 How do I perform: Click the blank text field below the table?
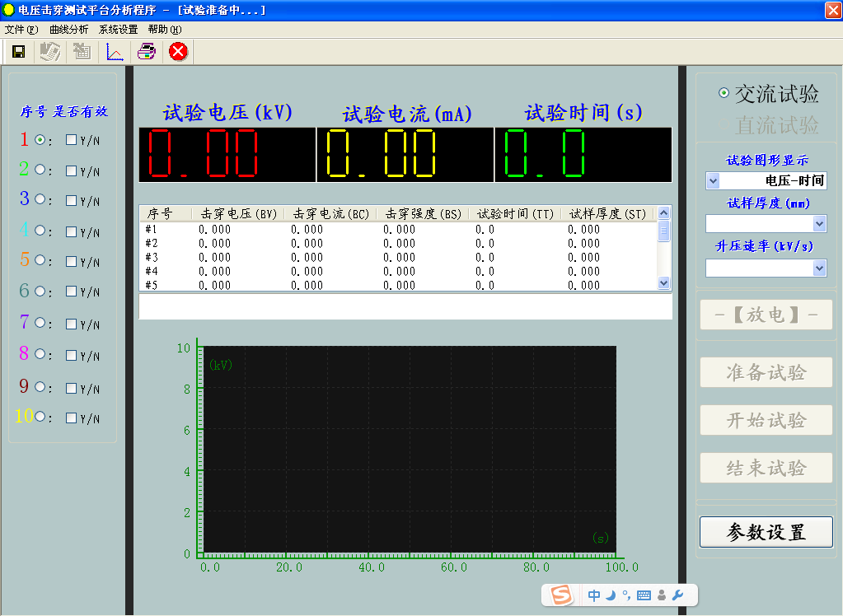click(x=405, y=306)
